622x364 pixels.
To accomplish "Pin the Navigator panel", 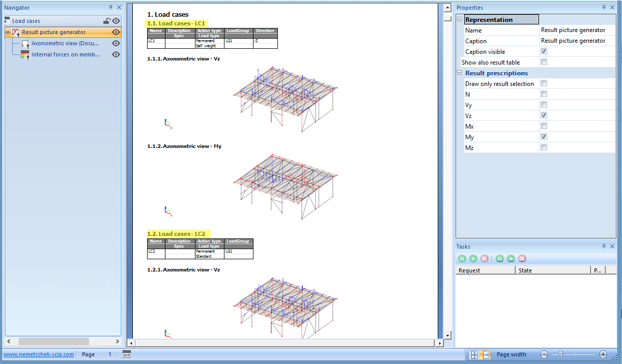I will pyautogui.click(x=111, y=8).
